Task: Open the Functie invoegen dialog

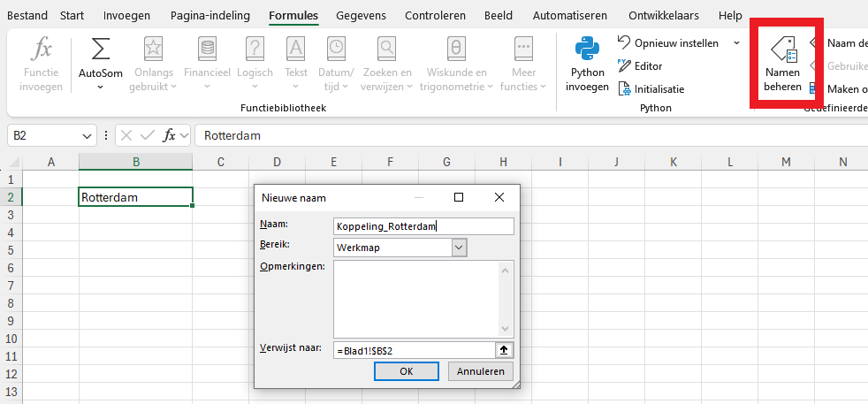Action: pyautogui.click(x=41, y=65)
